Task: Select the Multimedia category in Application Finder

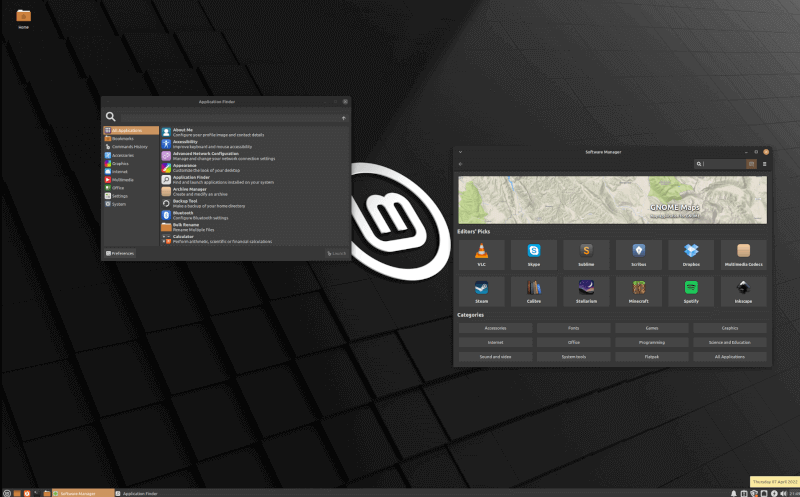Action: click(x=123, y=179)
